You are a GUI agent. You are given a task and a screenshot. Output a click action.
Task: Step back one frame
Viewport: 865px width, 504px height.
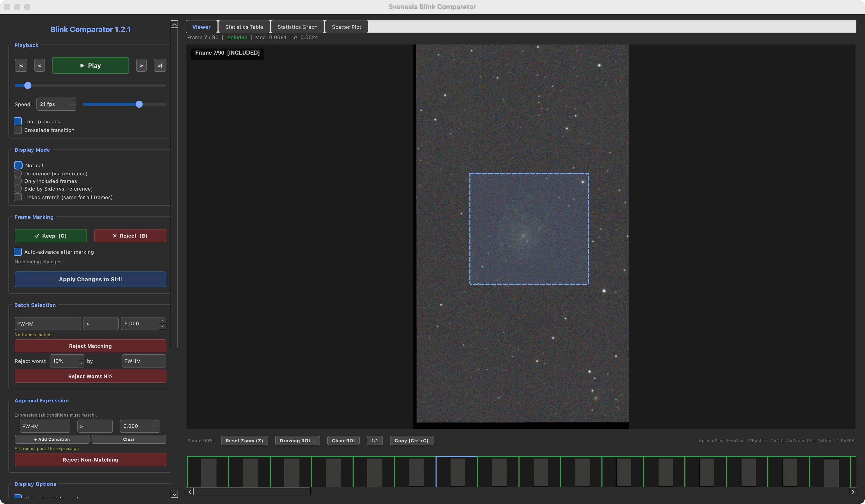click(x=39, y=65)
